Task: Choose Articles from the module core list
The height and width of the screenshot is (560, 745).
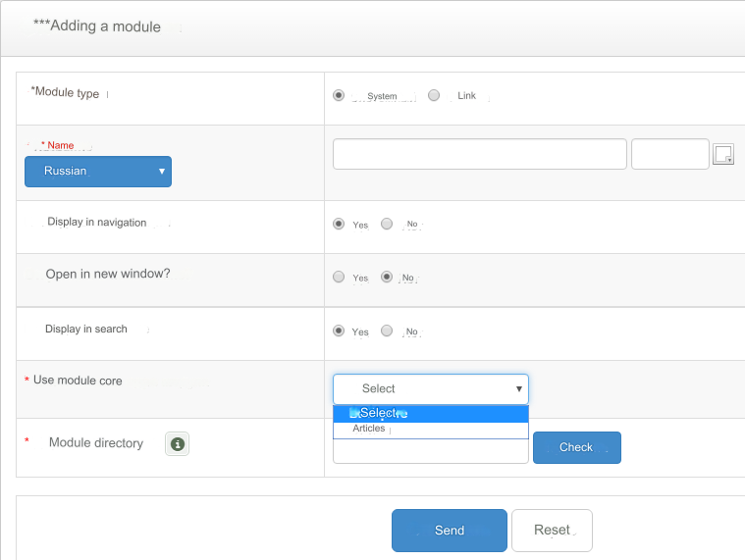Action: (430, 429)
